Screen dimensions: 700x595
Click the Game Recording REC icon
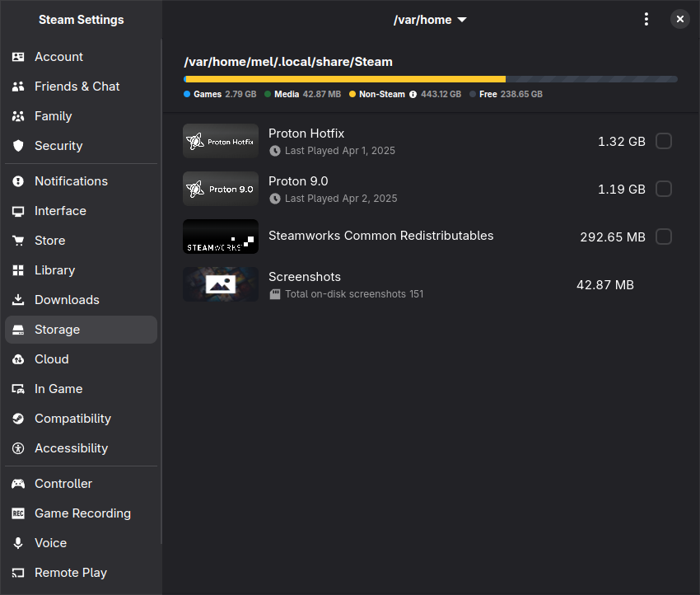coord(18,513)
